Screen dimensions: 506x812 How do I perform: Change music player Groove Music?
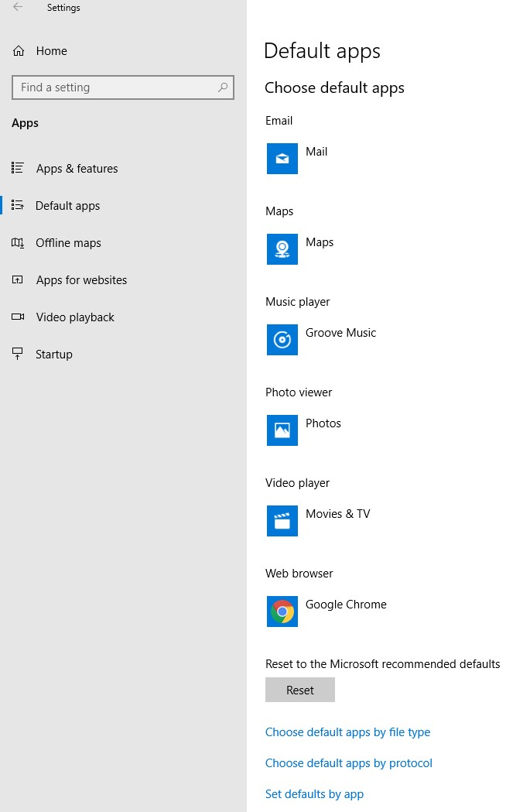tap(340, 333)
